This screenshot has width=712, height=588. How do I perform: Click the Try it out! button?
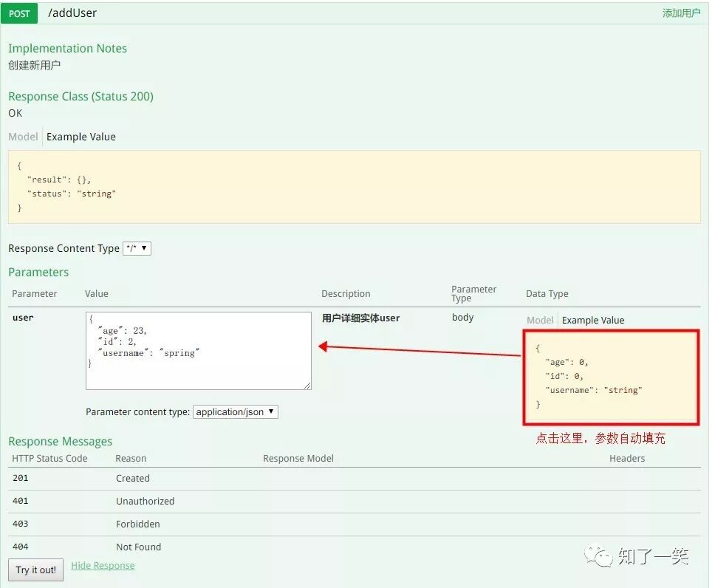36,570
